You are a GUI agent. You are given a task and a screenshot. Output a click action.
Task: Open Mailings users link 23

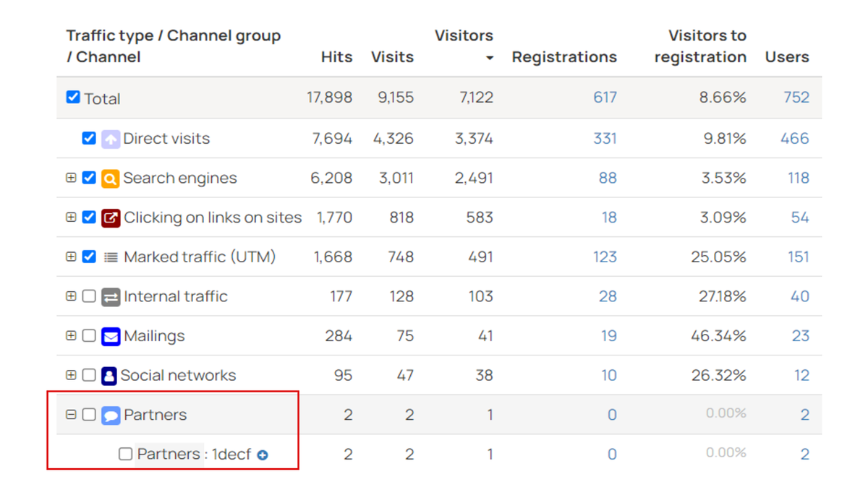tap(801, 336)
